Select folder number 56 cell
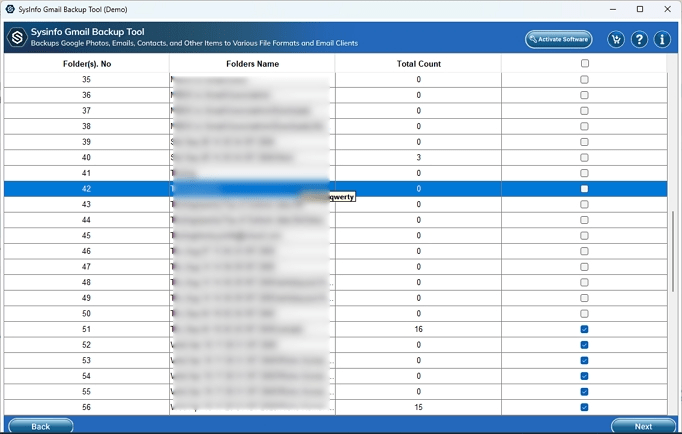Screen dimensions: 682x434 87,407
